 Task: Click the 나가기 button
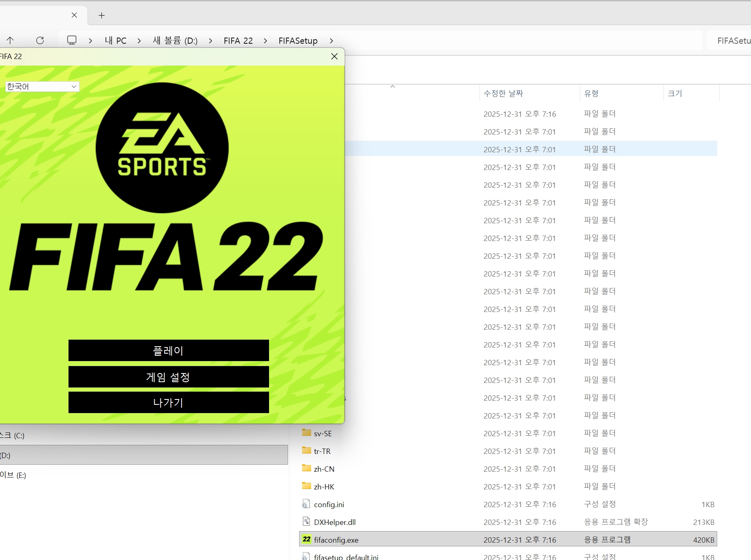click(x=169, y=402)
